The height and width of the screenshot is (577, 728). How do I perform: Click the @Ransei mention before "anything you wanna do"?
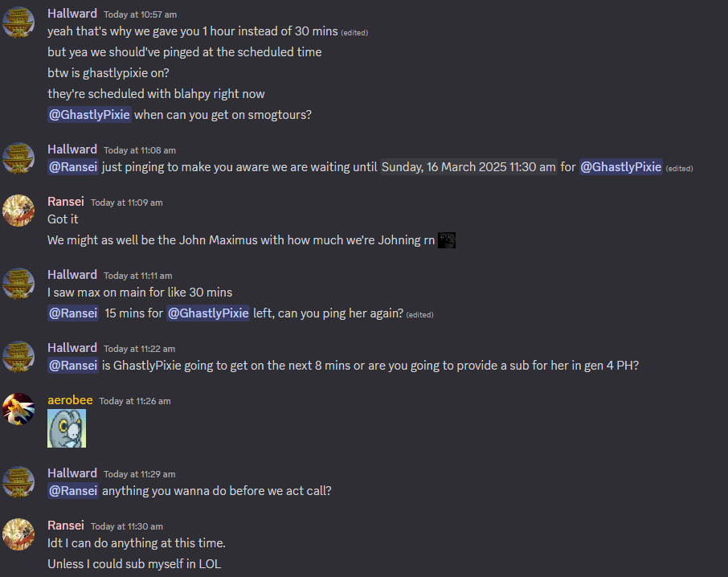(73, 491)
